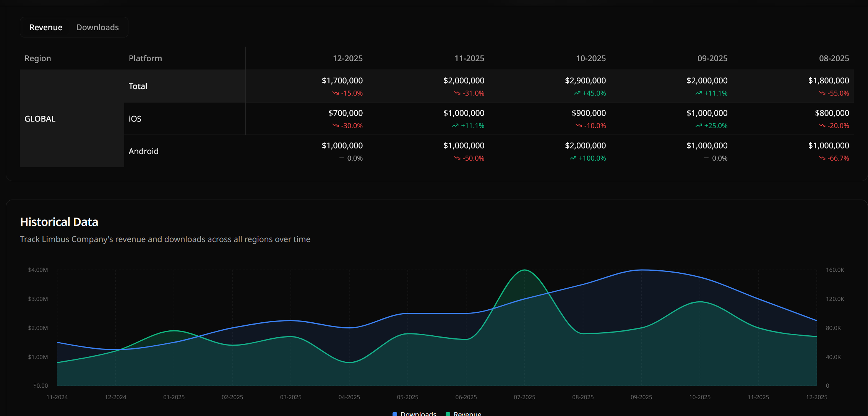Click the uptrend icon beside +100.0%
Viewport: 868px width, 416px height.
(x=573, y=158)
